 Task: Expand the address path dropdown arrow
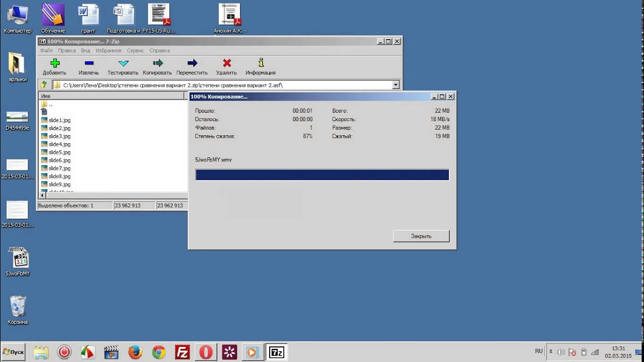click(x=395, y=85)
